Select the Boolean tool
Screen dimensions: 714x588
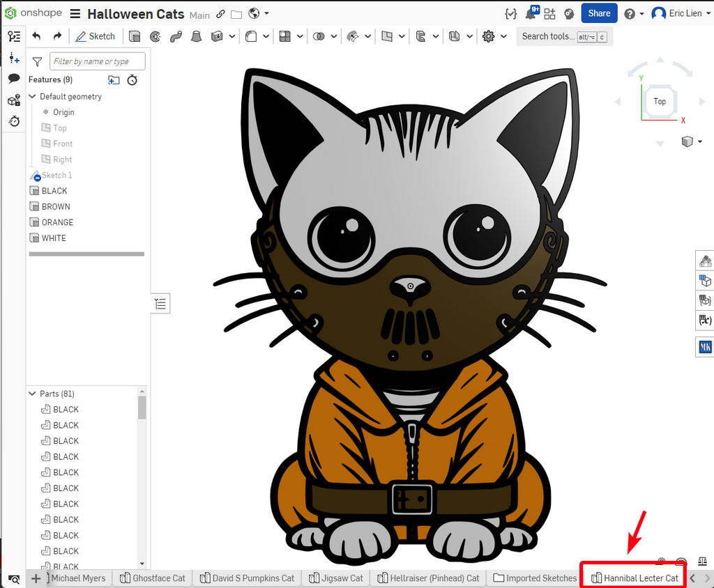[x=319, y=36]
